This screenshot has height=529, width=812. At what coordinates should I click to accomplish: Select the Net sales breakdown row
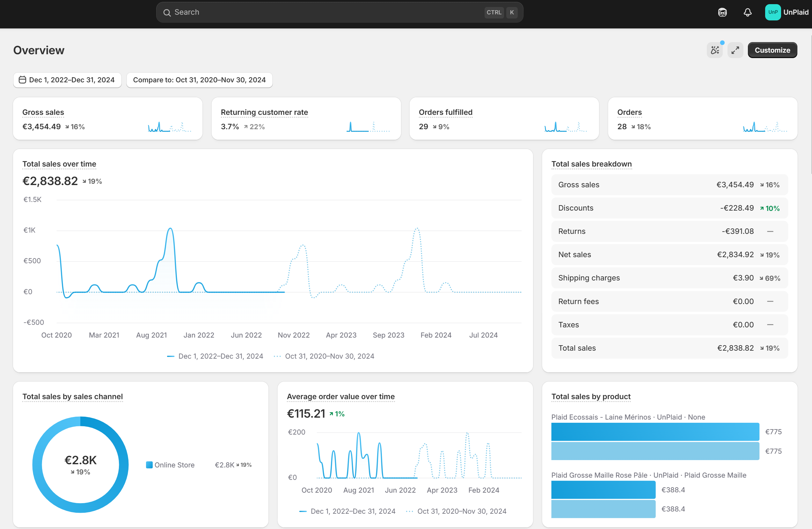click(669, 255)
